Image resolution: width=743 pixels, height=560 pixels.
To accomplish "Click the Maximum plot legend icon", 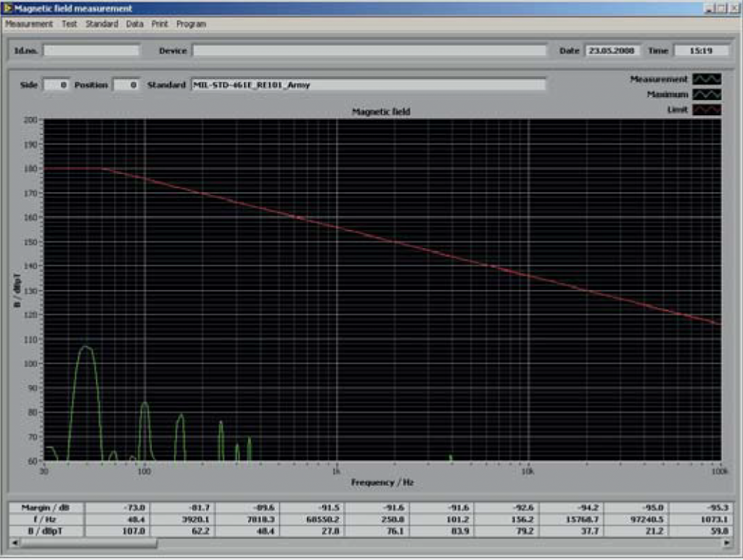I will point(707,95).
